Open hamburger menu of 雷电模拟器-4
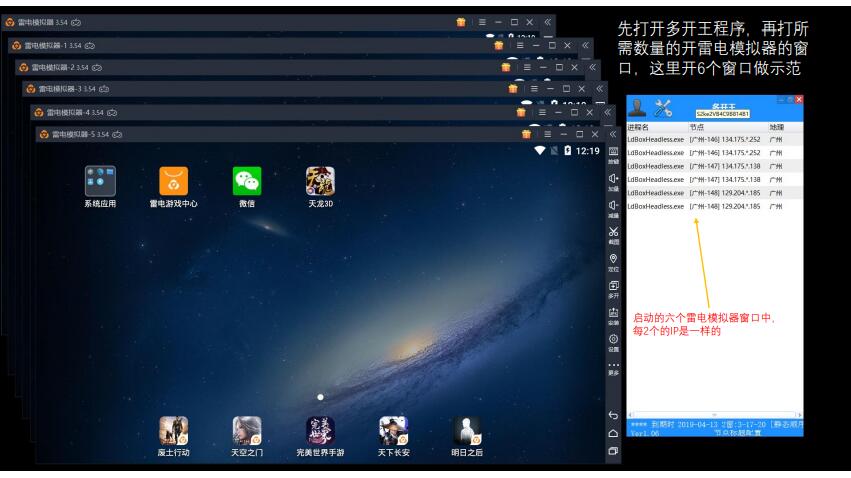The width and height of the screenshot is (851, 478). click(542, 112)
